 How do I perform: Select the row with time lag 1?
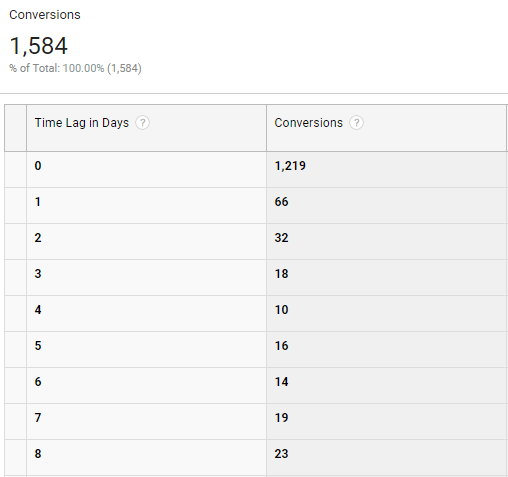pyautogui.click(x=256, y=205)
